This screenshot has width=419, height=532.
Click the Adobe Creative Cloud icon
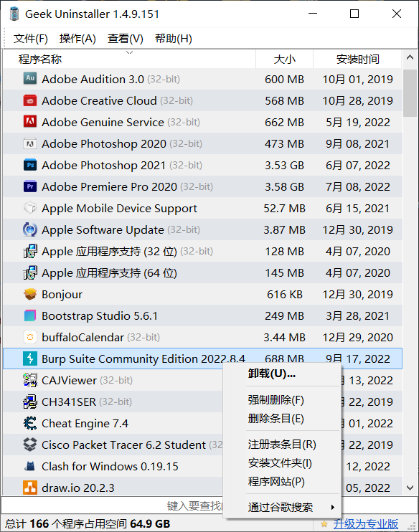click(30, 100)
